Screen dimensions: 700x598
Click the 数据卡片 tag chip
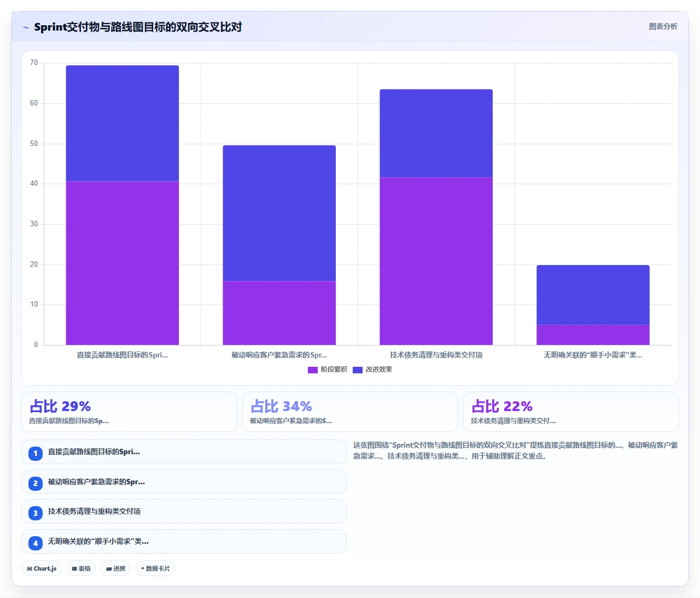coord(155,568)
